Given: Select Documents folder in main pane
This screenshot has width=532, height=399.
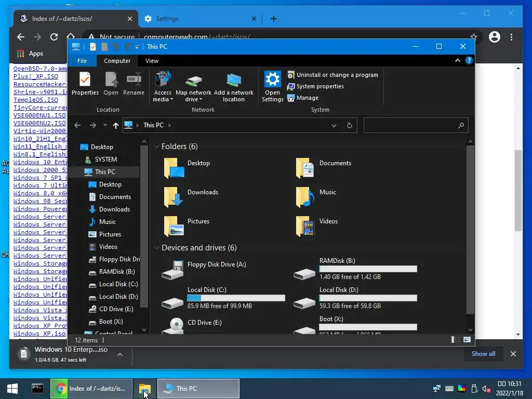Looking at the screenshot, I should point(323,168).
